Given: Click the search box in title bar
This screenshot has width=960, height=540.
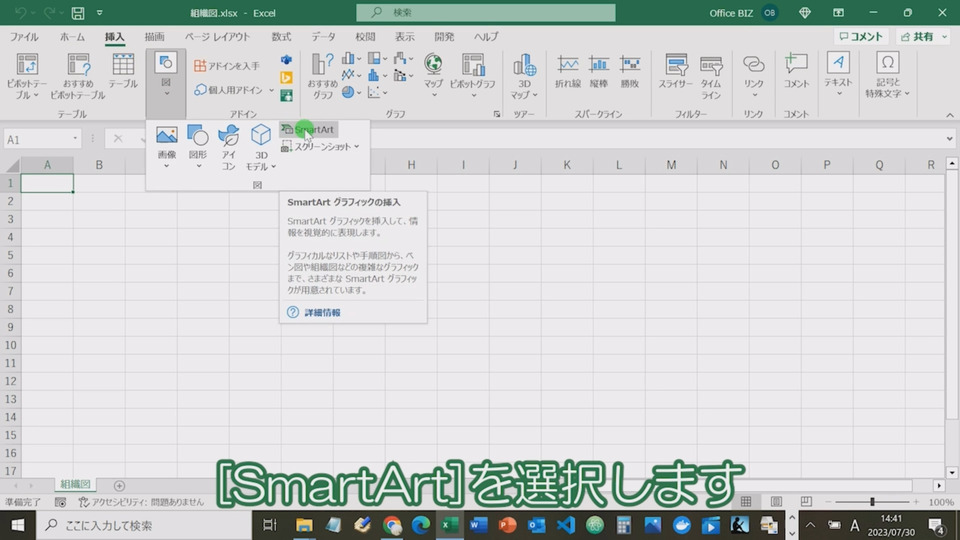Looking at the screenshot, I should coord(486,12).
